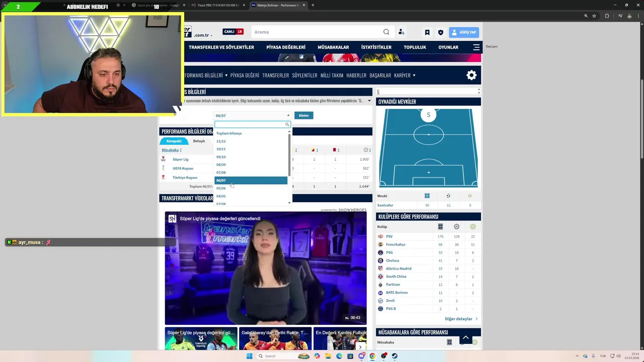Open Transferler ve Söylentiler menu

click(x=221, y=47)
